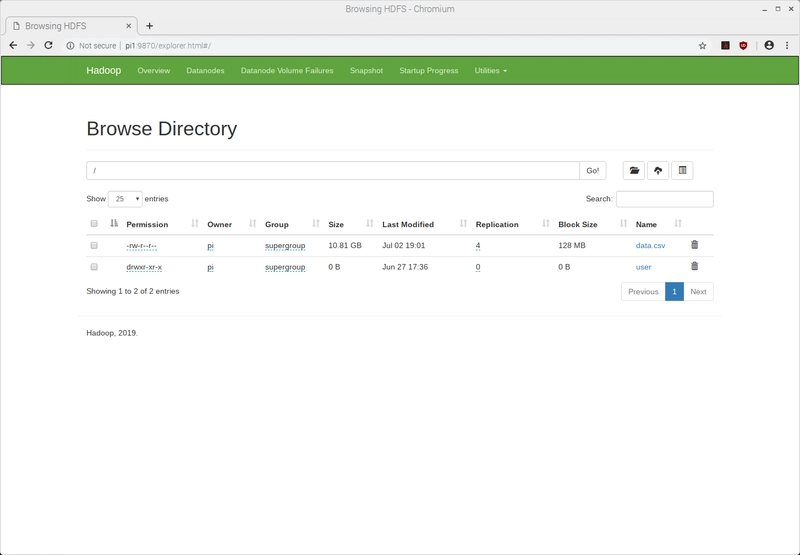The width and height of the screenshot is (800, 555).
Task: Click data.csv permission -rw-r--r--
Action: (141, 246)
